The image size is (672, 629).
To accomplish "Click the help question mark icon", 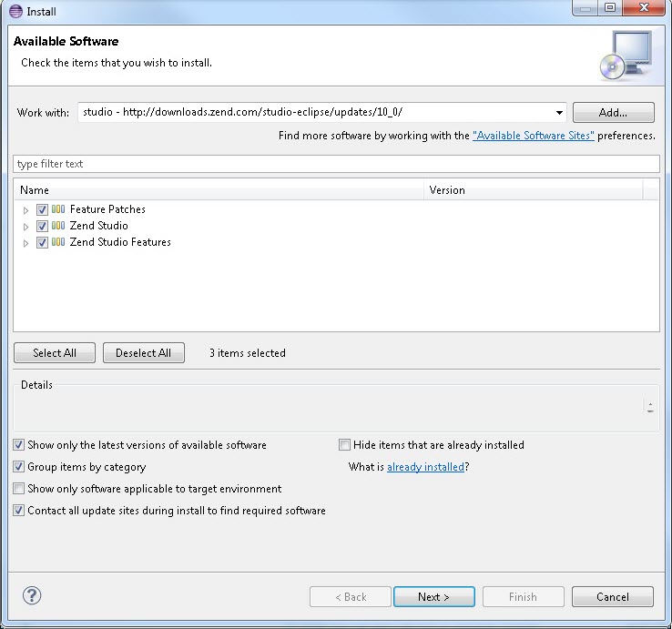I will [x=32, y=595].
